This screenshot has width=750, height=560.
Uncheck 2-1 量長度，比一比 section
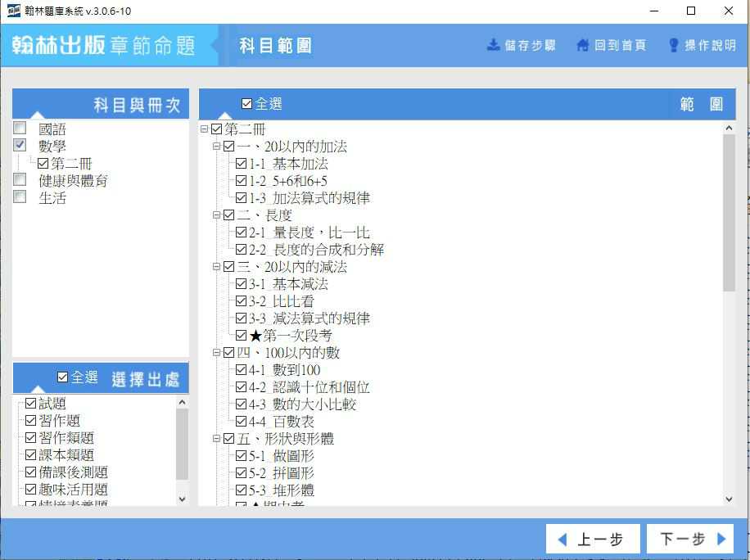(241, 233)
